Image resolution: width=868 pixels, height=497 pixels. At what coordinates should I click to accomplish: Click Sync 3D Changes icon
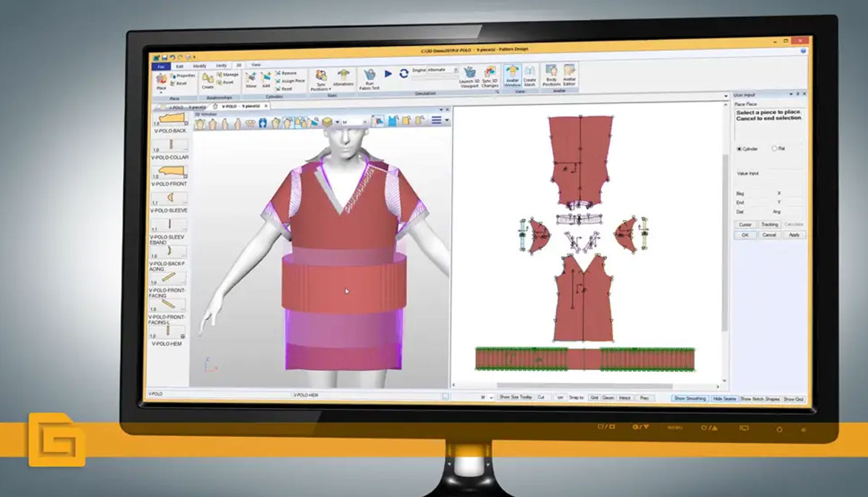coord(490,77)
